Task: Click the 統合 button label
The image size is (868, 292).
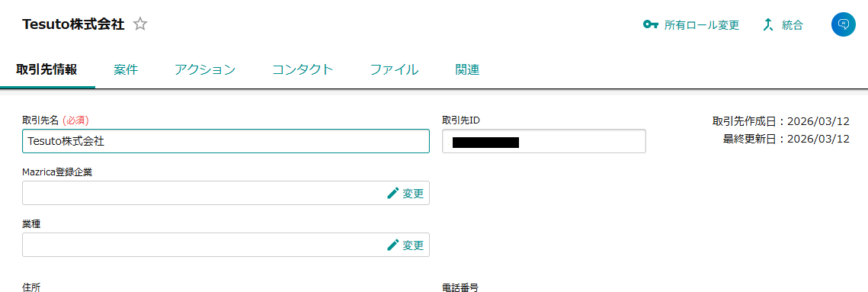Action: pos(792,25)
